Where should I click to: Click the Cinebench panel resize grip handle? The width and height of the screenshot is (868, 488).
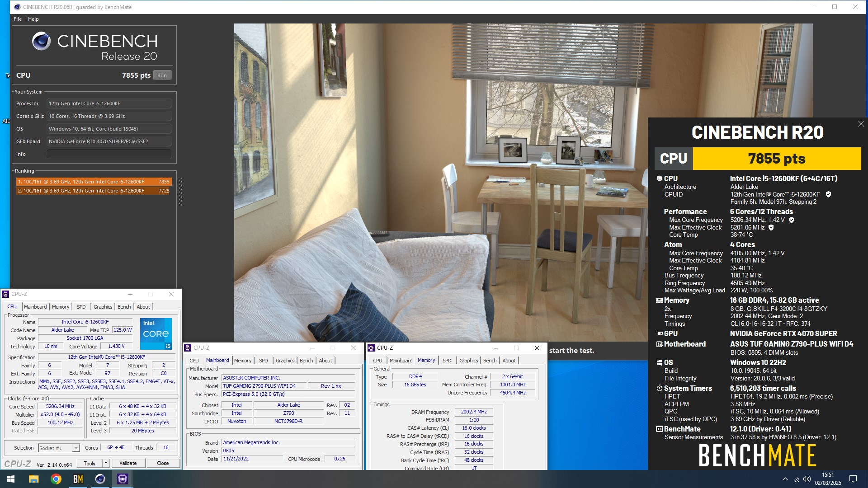(x=180, y=192)
